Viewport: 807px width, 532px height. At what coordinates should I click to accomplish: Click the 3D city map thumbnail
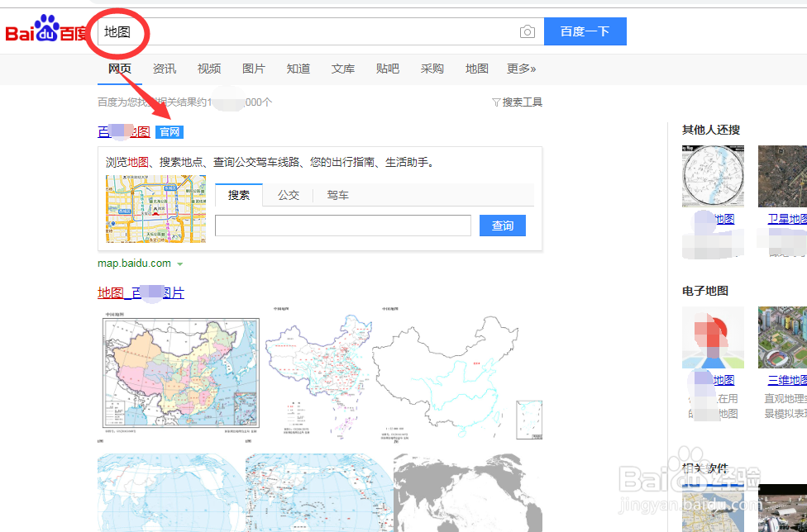coord(782,337)
